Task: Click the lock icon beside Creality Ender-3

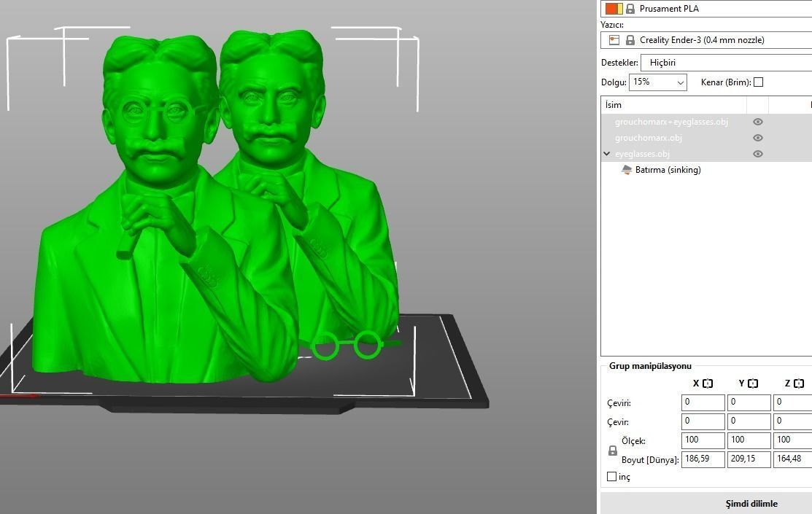Action: (630, 40)
